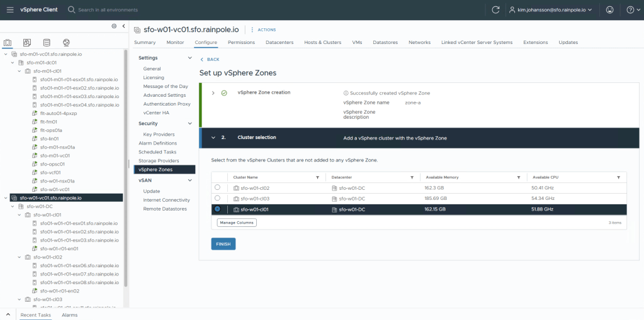Screen dimensions: 644x320
Task: Switch to VMs and Templates inventory icon
Action: [x=27, y=43]
